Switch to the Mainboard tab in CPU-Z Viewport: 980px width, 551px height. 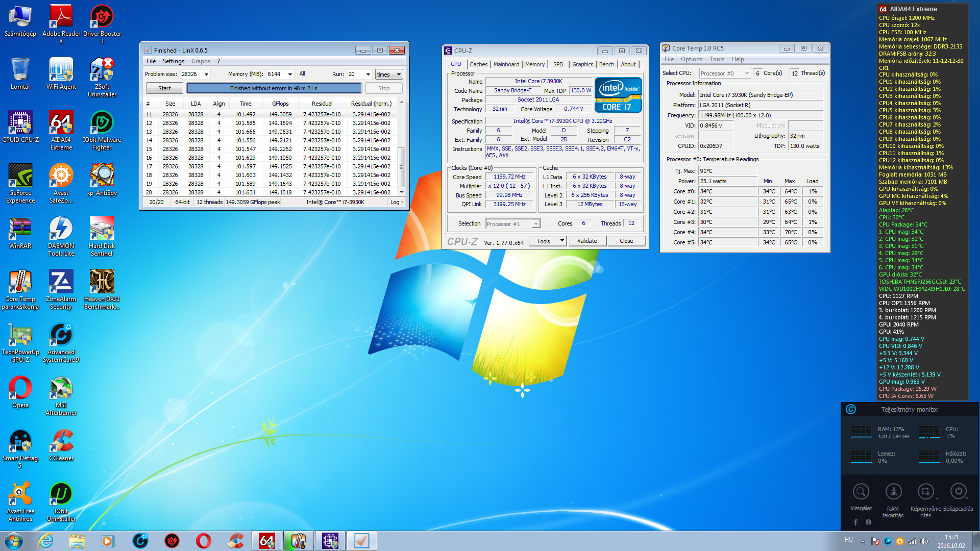506,64
